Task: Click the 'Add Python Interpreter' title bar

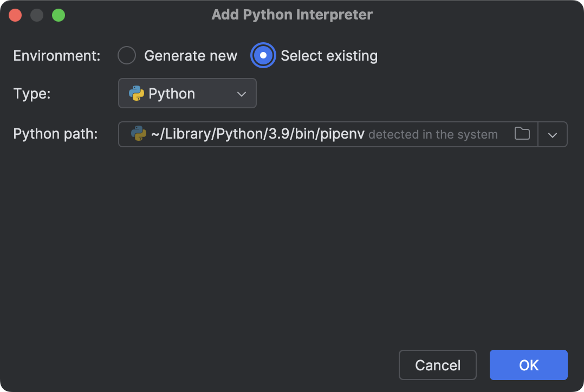Action: click(292, 15)
